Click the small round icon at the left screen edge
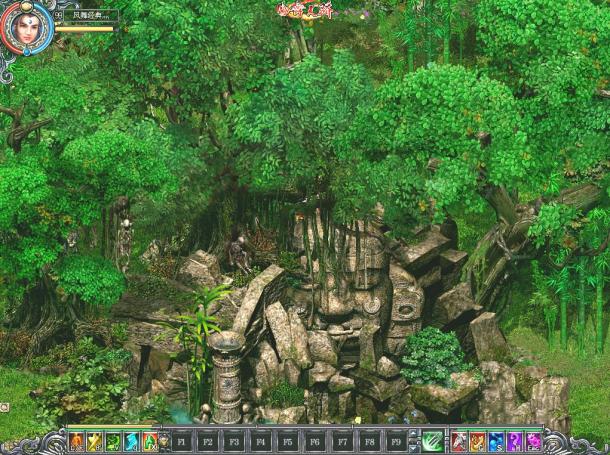This screenshot has width=610, height=455. coord(4,407)
